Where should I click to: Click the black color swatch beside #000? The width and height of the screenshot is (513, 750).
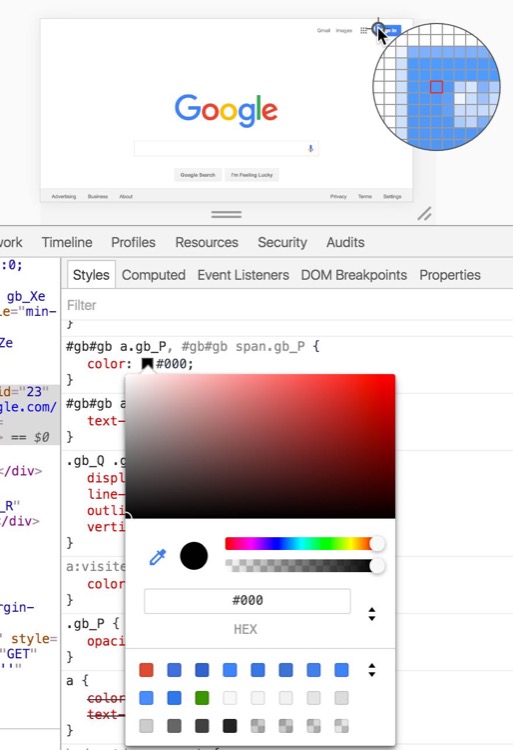point(147,364)
